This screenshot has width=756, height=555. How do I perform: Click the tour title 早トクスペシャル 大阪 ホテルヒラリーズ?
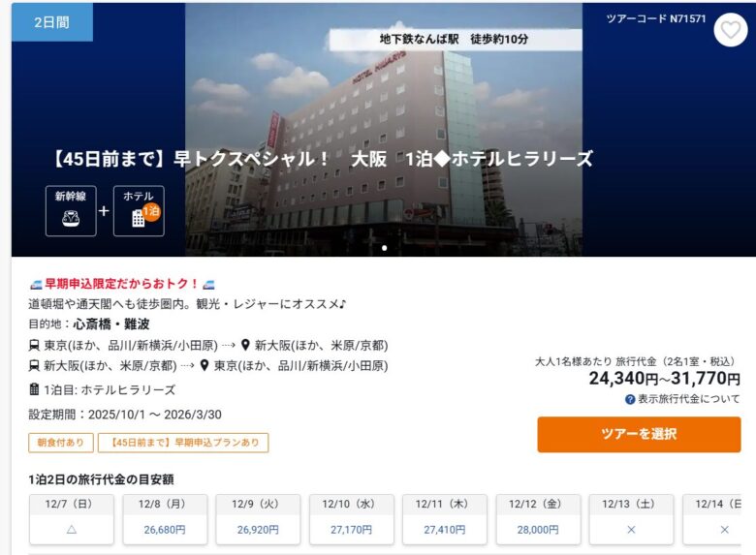click(x=323, y=159)
